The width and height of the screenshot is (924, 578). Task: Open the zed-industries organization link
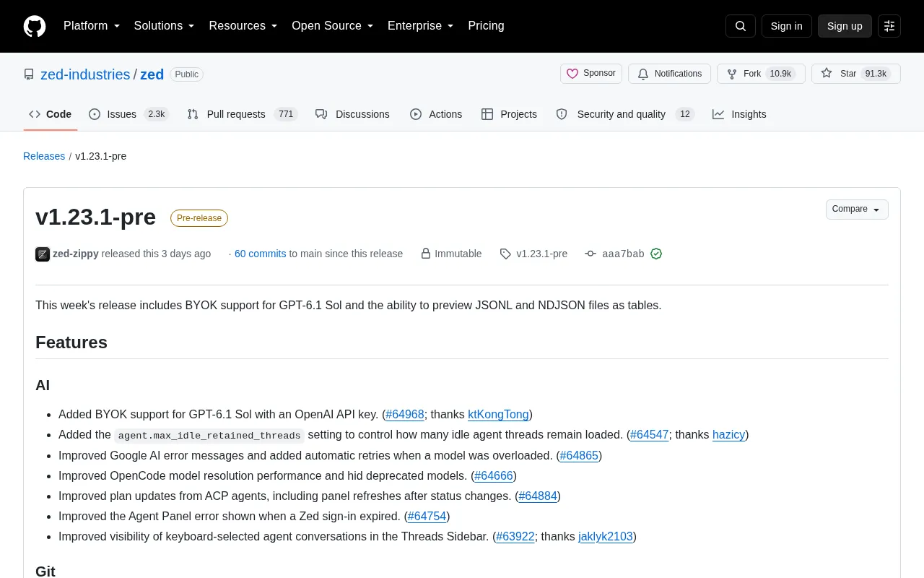point(85,74)
